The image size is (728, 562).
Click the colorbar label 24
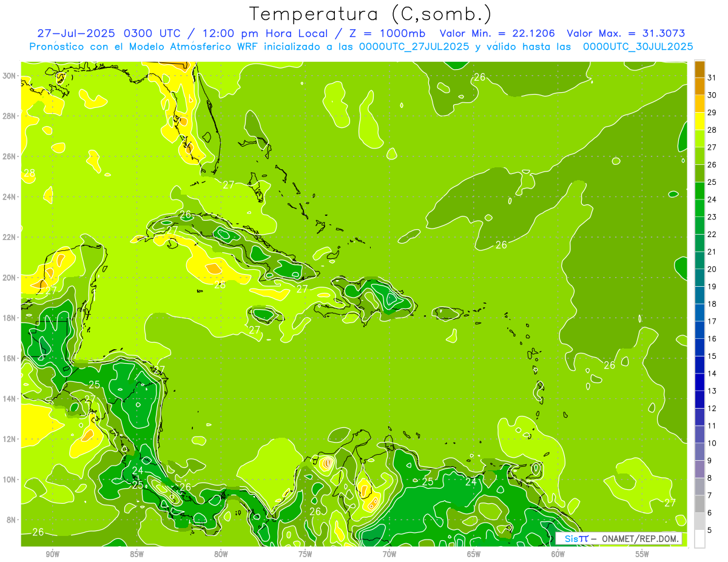click(x=712, y=199)
